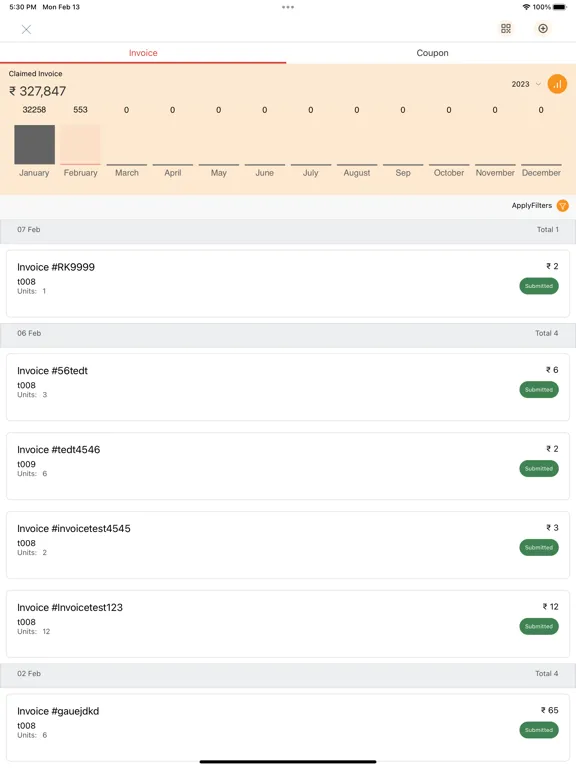
Task: Tap Submitted badge on Invoice #tedt4546
Action: (x=539, y=469)
